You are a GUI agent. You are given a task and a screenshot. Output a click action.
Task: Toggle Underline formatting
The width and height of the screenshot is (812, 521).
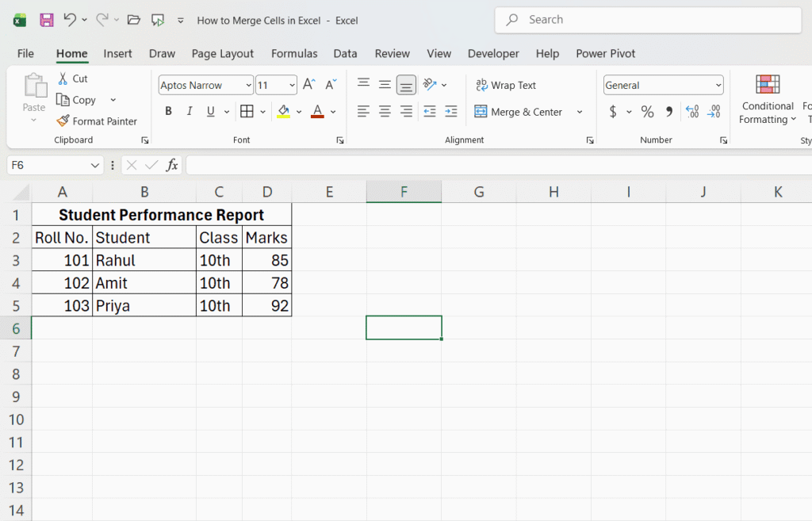tap(211, 111)
